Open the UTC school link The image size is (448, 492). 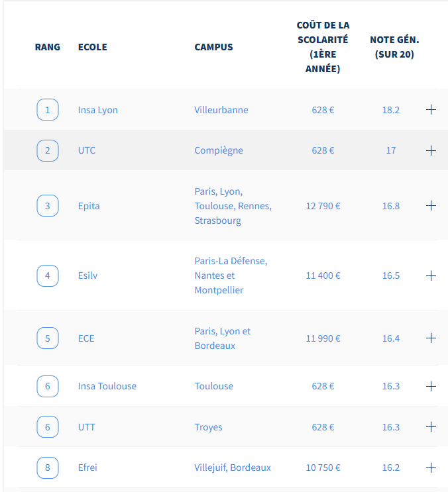(x=87, y=150)
